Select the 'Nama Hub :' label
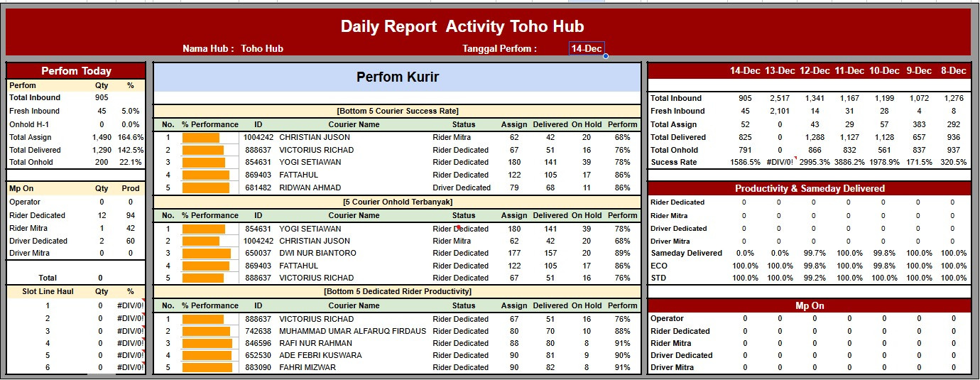 (x=208, y=49)
